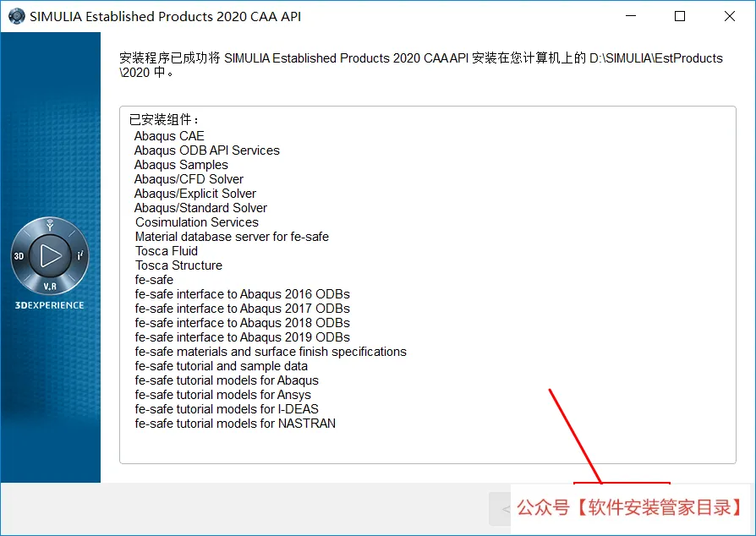This screenshot has width=756, height=536.
Task: Click 'fe-safe interface to Abaqus 2019 ODBs'
Action: coord(243,337)
